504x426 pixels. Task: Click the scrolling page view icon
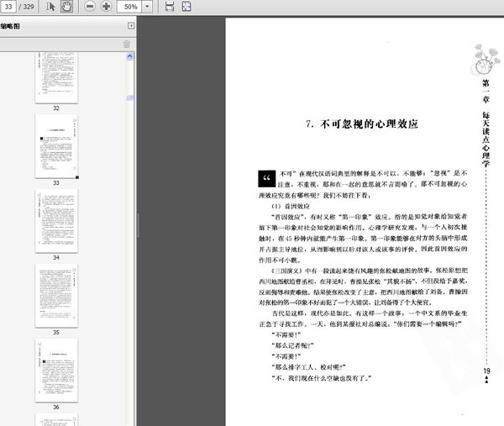pyautogui.click(x=170, y=7)
